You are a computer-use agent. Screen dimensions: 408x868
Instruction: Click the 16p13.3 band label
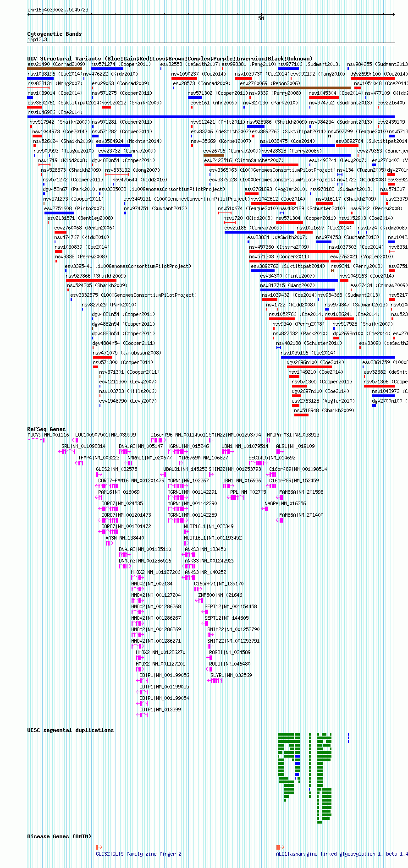click(x=37, y=40)
